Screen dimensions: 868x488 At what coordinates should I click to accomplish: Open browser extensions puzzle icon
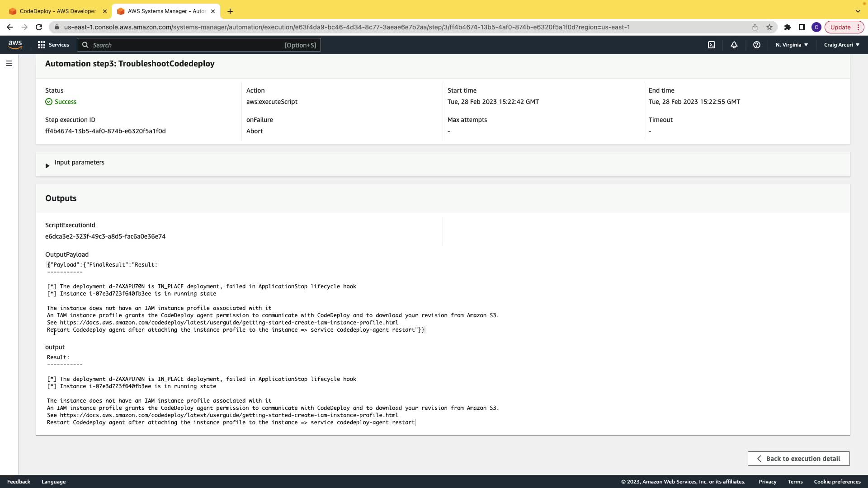click(x=787, y=27)
